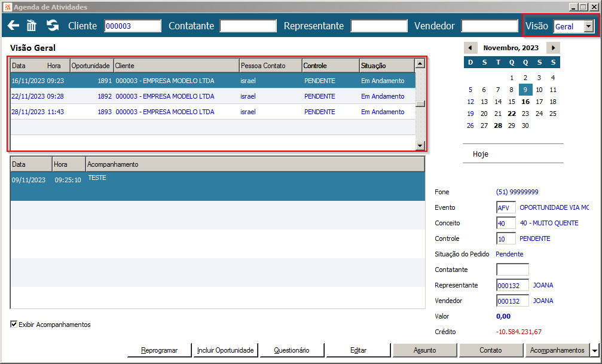
Task: Click the Representante filter input field
Action: pyautogui.click(x=378, y=26)
